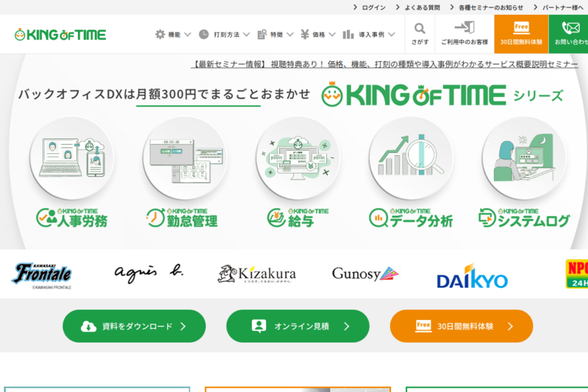Expand the 導入事例 dropdown chevron
The width and height of the screenshot is (588, 392).
coord(392,35)
